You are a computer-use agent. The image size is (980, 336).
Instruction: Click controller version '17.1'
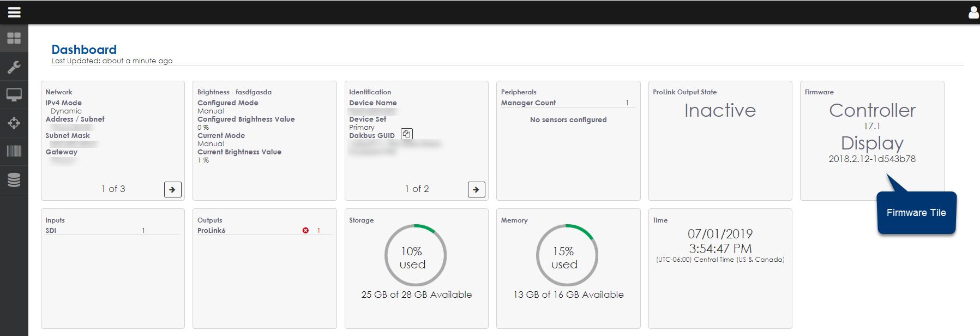point(872,126)
